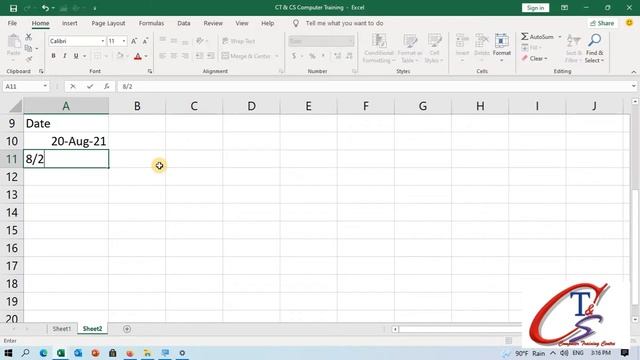This screenshot has height=360, width=640.
Task: Open Microsoft Edge from taskbar
Action: pyautogui.click(x=43, y=353)
